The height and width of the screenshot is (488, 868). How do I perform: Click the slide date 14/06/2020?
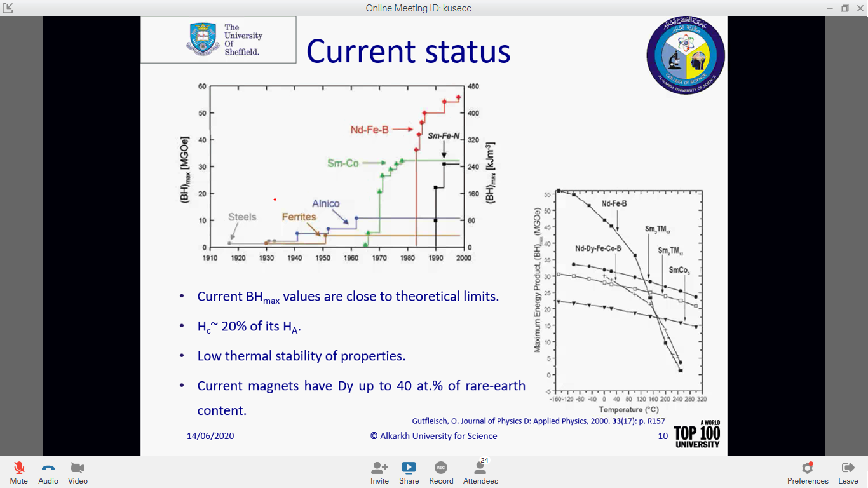(x=210, y=436)
